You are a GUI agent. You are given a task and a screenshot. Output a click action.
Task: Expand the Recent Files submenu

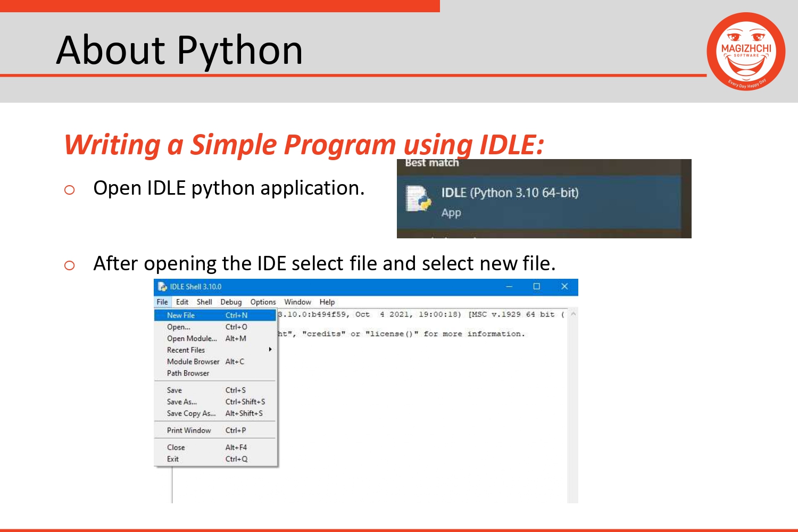tap(215, 350)
